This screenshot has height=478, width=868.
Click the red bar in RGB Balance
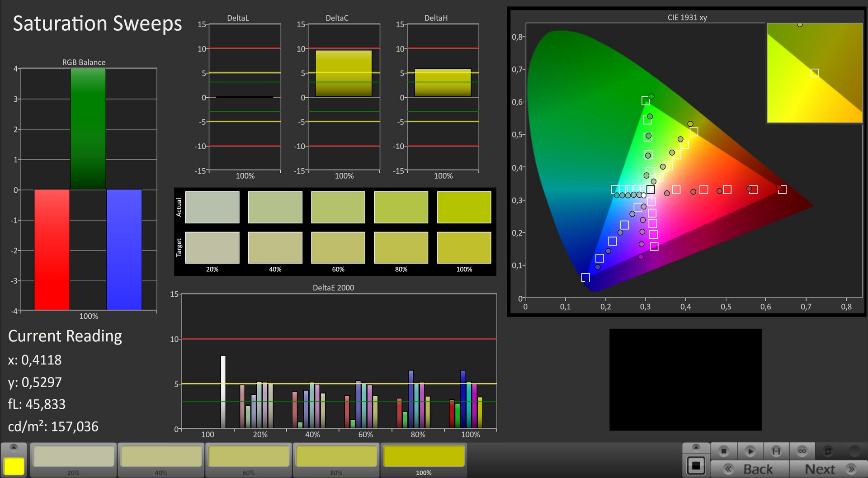(52, 250)
